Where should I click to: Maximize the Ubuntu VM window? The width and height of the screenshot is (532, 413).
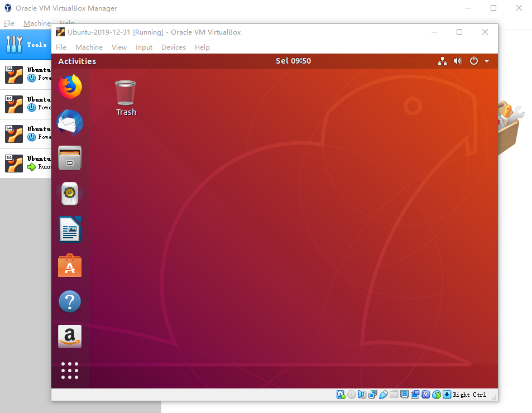click(459, 32)
